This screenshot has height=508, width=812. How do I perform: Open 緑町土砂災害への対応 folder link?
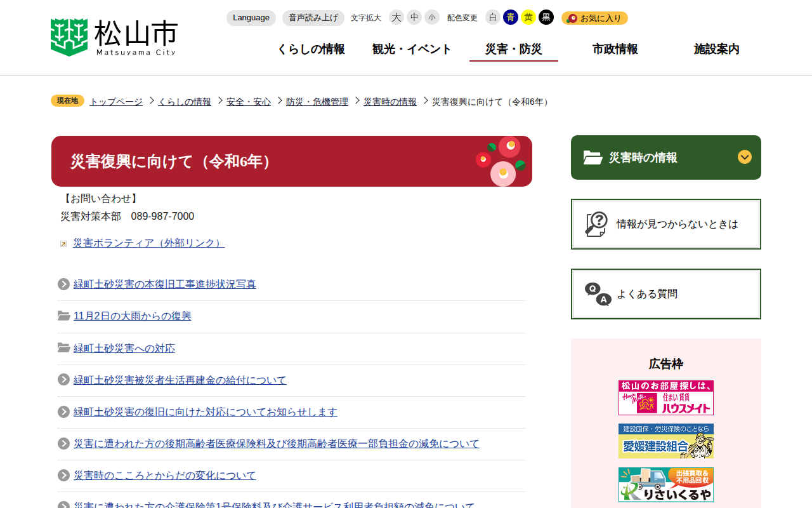[x=124, y=348]
